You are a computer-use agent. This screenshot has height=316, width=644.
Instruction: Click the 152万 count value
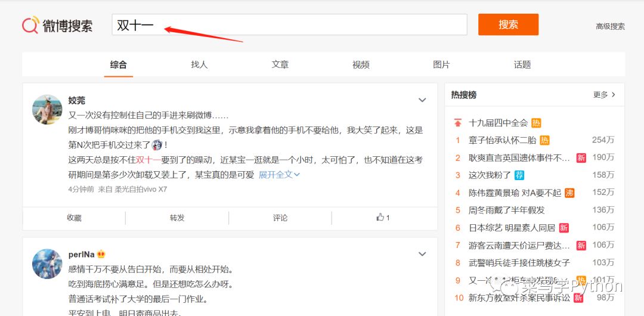pos(603,193)
